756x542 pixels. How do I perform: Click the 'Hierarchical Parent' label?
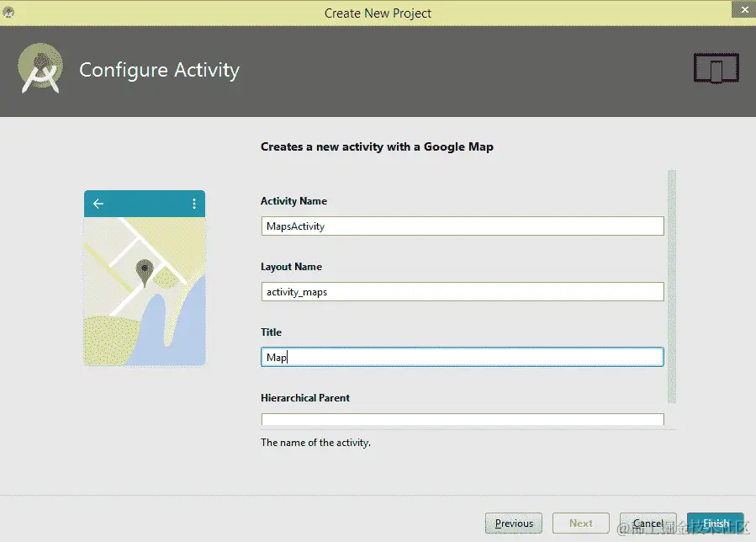pos(305,398)
